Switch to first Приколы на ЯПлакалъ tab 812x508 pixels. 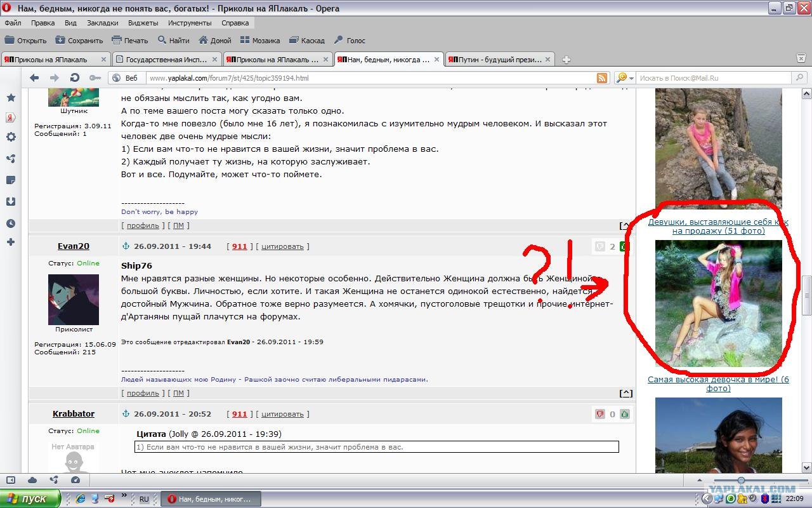(x=56, y=60)
